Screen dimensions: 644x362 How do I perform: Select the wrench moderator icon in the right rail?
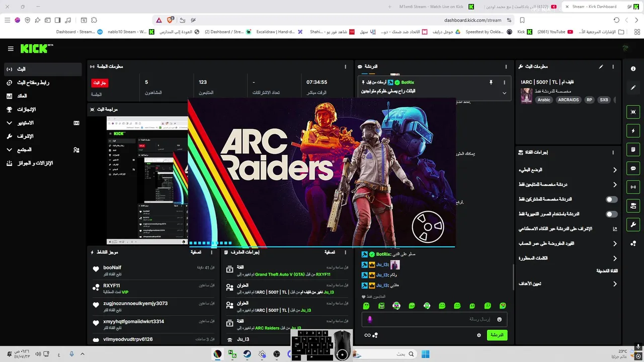[633, 224]
